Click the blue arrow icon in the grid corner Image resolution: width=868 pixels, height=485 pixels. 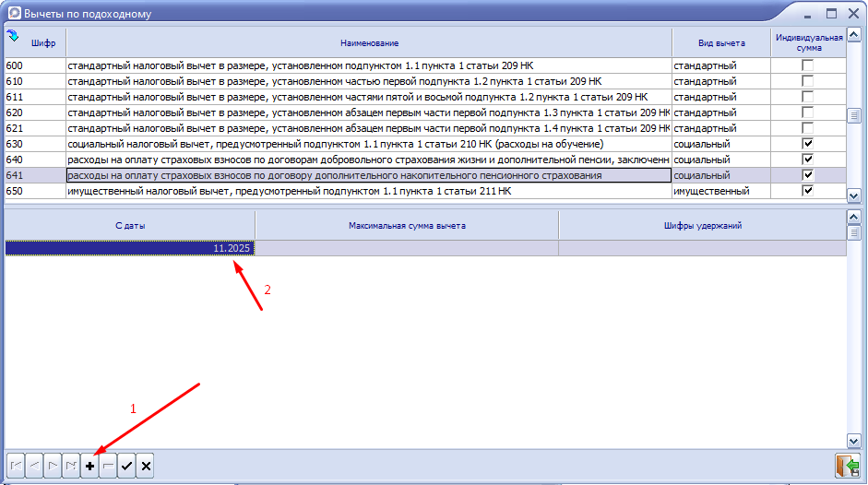click(13, 36)
